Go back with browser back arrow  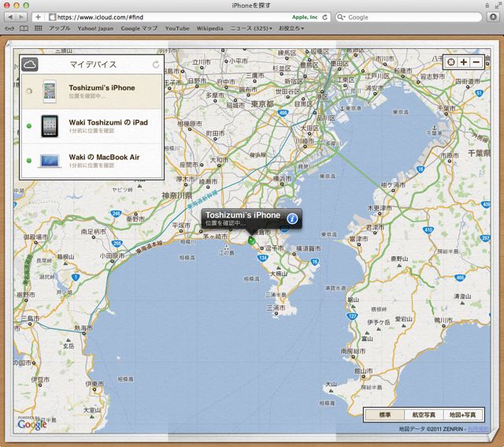(10, 17)
